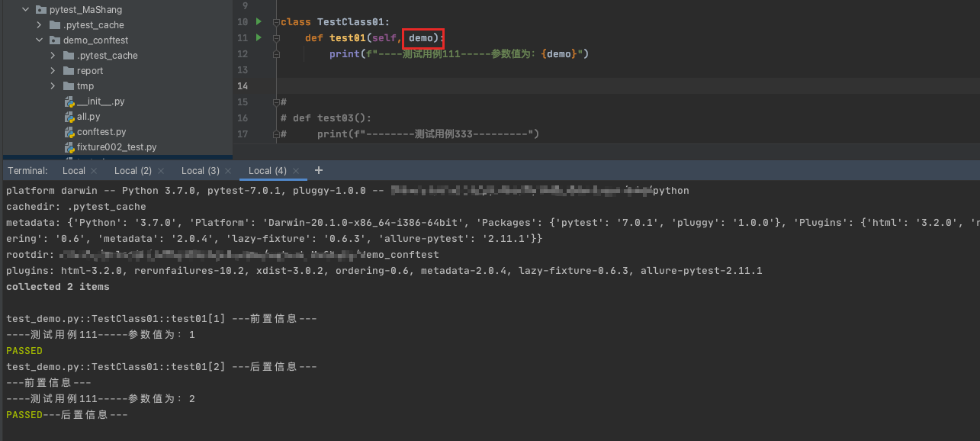Click the 'metadata:' line in terminal
This screenshot has width=980, height=441.
pyautogui.click(x=493, y=223)
